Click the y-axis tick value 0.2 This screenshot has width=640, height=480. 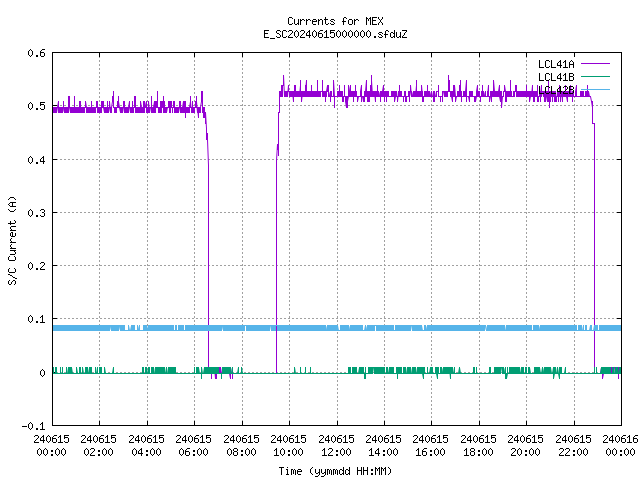[x=36, y=266]
